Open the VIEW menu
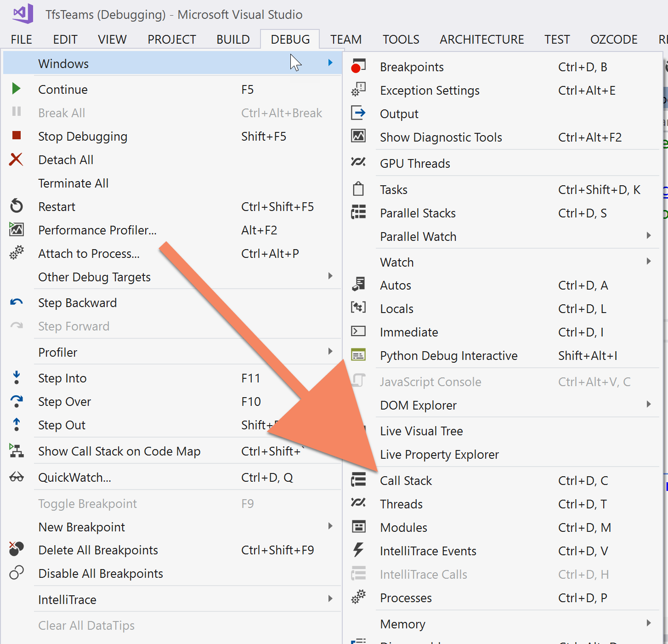668x644 pixels. 112,40
